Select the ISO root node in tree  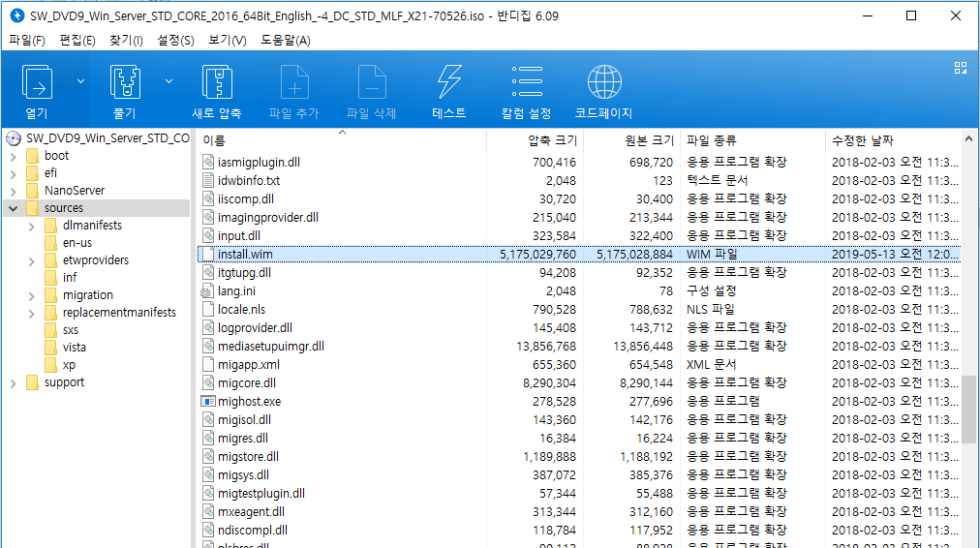click(x=107, y=138)
